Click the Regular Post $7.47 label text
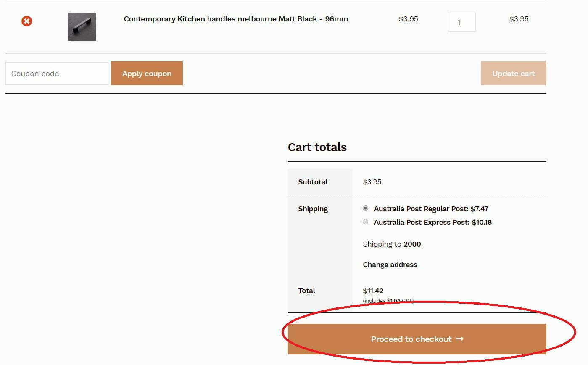The width and height of the screenshot is (588, 365). coord(431,209)
